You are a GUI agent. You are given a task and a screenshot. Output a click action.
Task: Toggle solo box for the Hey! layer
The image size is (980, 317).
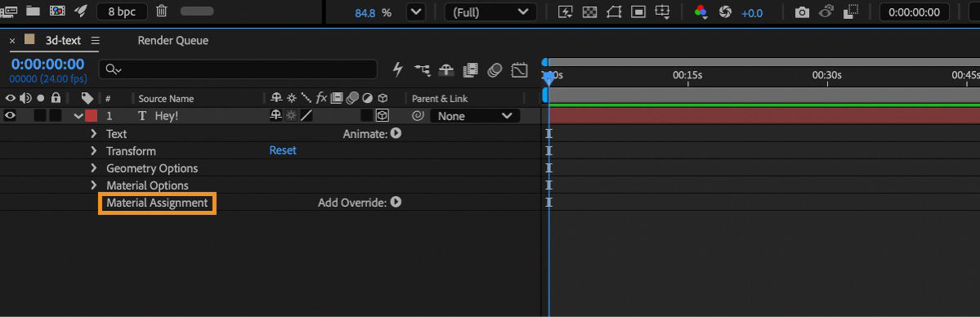point(40,116)
